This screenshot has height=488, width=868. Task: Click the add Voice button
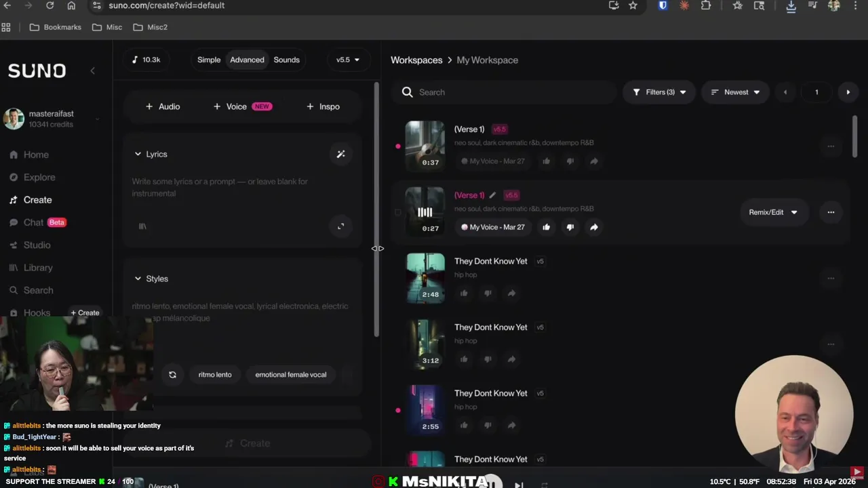click(x=242, y=106)
